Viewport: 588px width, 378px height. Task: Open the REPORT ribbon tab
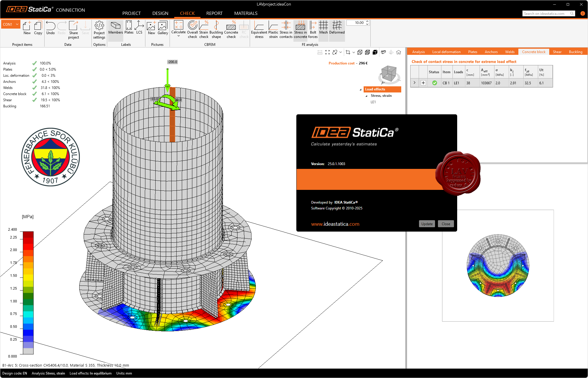click(214, 13)
